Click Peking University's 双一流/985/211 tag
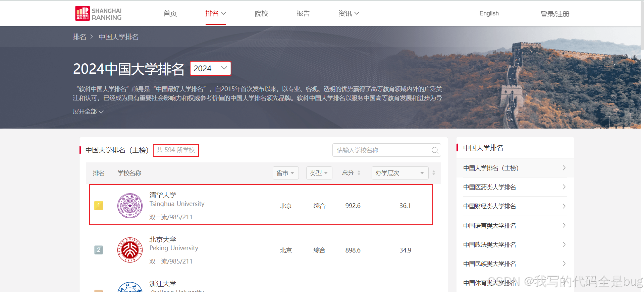Screen dimensions: 644x292 (x=171, y=261)
